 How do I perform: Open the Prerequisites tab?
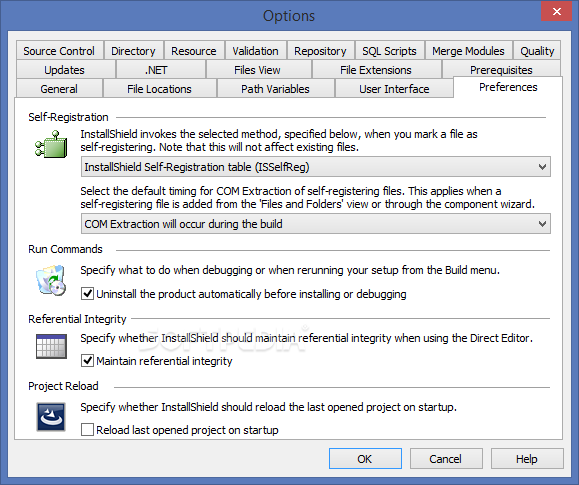501,69
